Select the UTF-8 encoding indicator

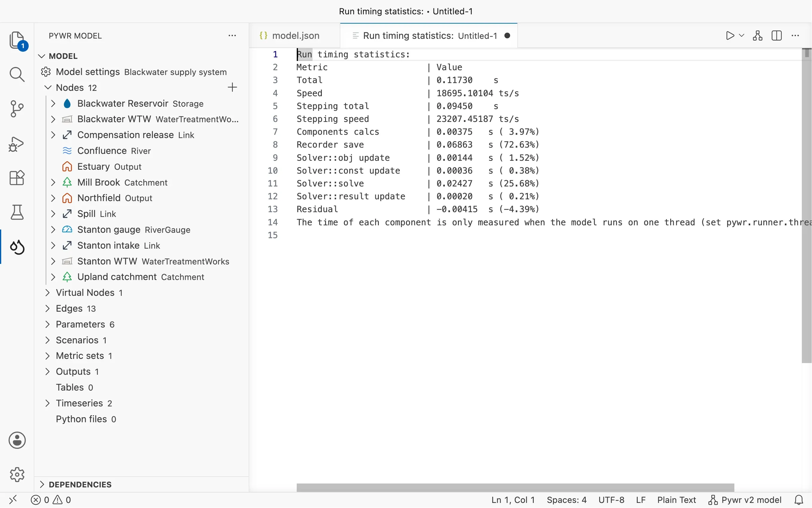coord(611,500)
